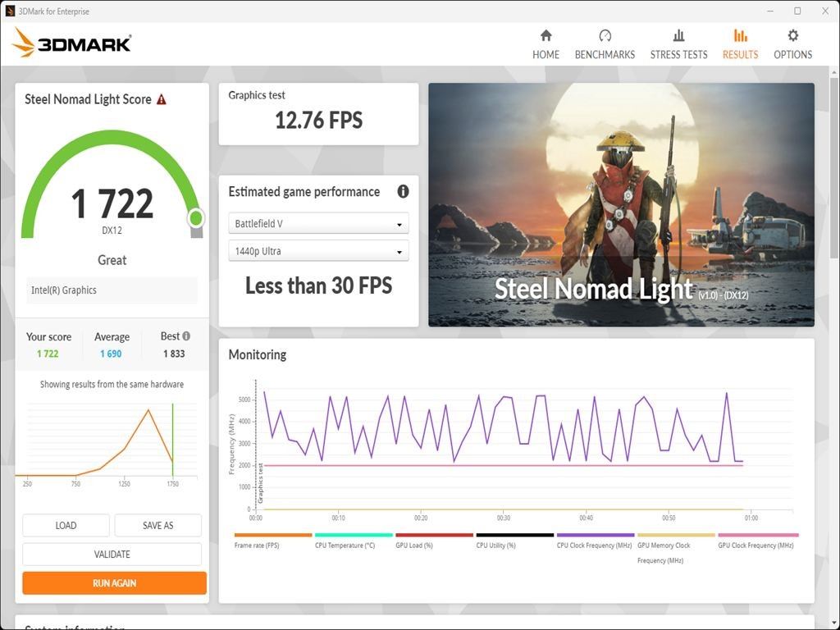Toggle the CPU Temperature teal legend swatch
The width and height of the screenshot is (840, 630).
[354, 535]
